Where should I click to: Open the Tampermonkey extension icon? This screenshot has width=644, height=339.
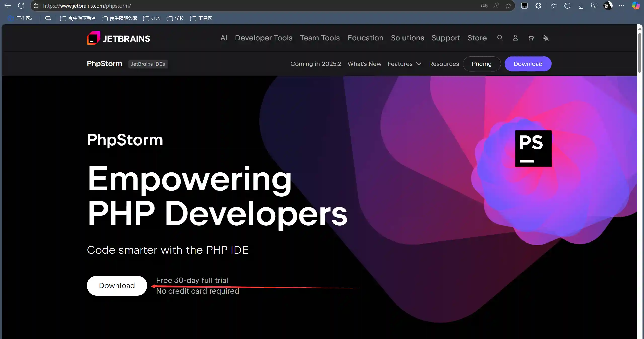coord(525,6)
